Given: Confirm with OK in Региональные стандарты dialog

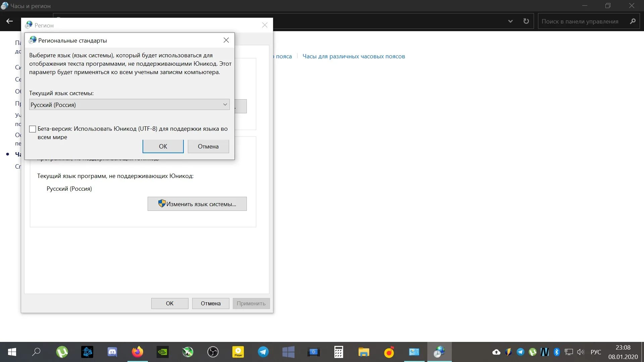Looking at the screenshot, I should (x=163, y=146).
